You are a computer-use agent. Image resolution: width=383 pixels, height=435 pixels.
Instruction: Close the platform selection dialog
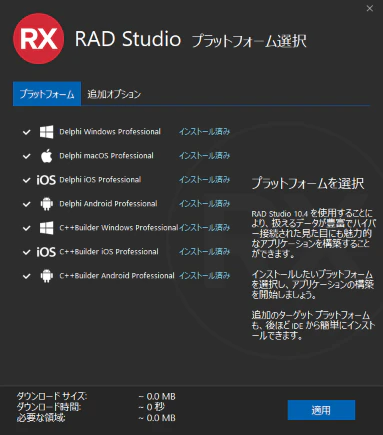point(370,9)
